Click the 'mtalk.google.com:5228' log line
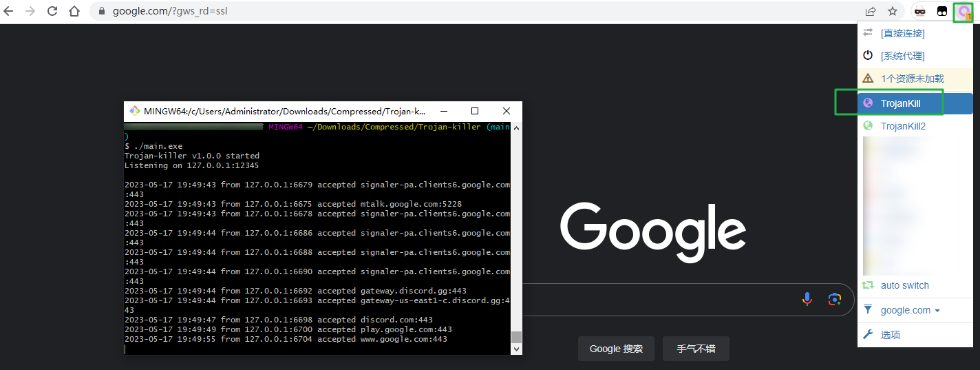Viewport: 980px width, 370px height. pyautogui.click(x=293, y=204)
